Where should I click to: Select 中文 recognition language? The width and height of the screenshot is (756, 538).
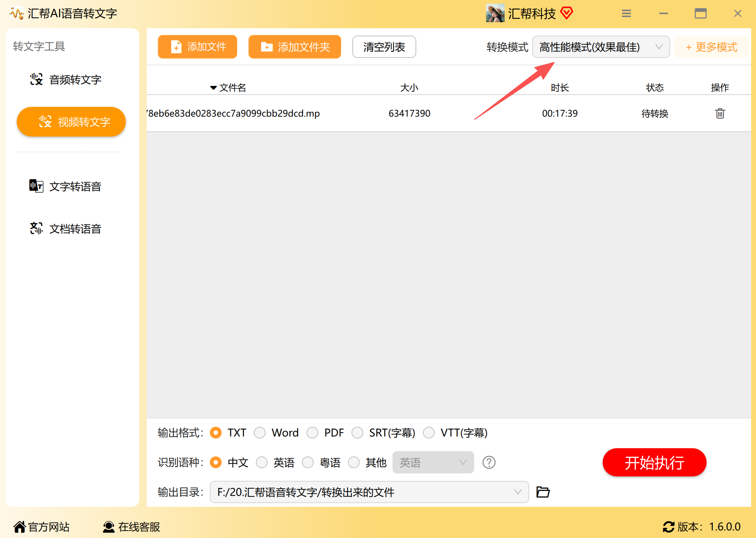tap(229, 462)
